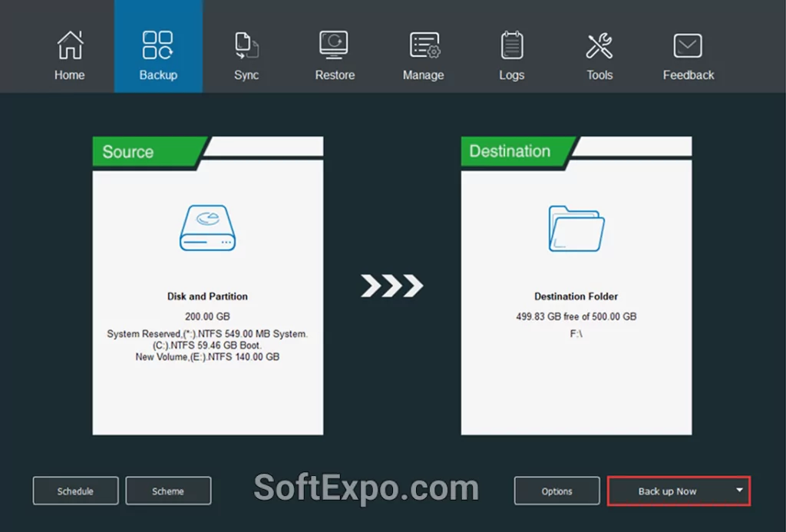Open the Scheme settings
786x532 pixels.
168,491
